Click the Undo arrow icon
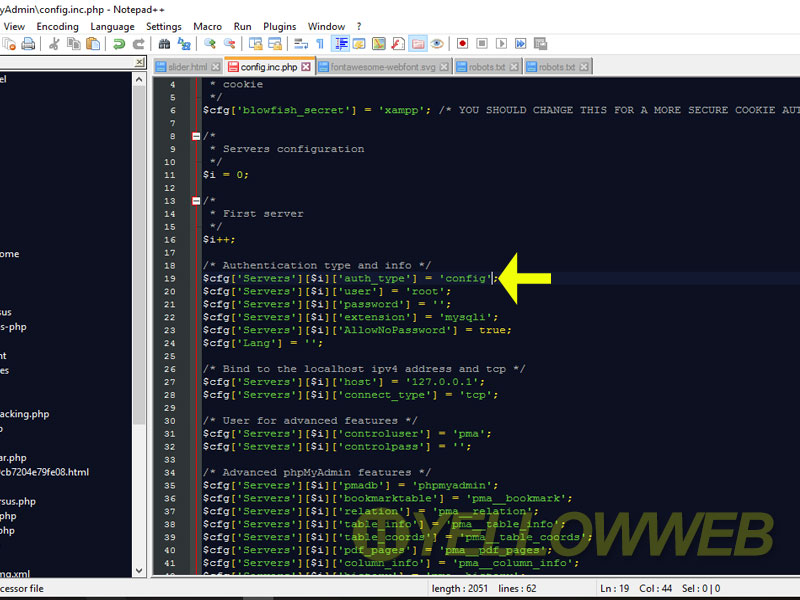Viewport: 800px width, 600px height. 119,44
